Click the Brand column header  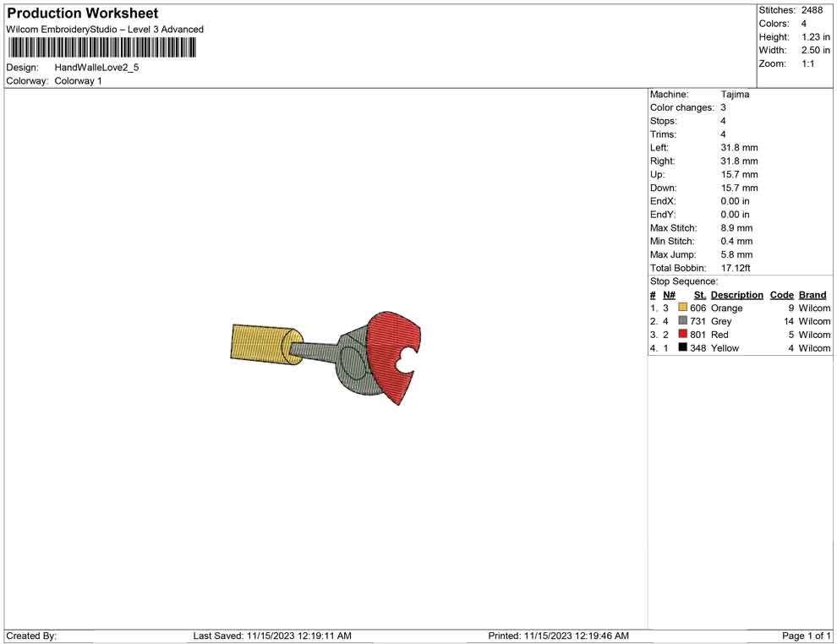pos(812,295)
